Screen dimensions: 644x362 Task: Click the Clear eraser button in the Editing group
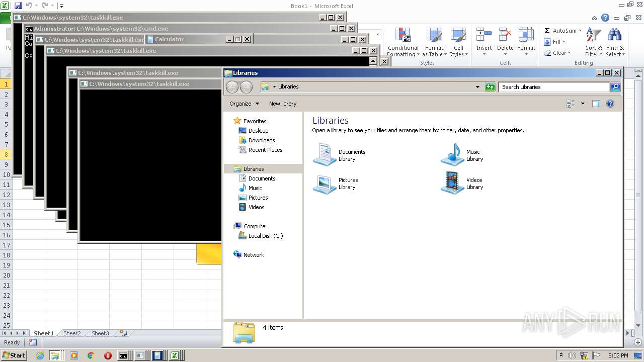[557, 53]
